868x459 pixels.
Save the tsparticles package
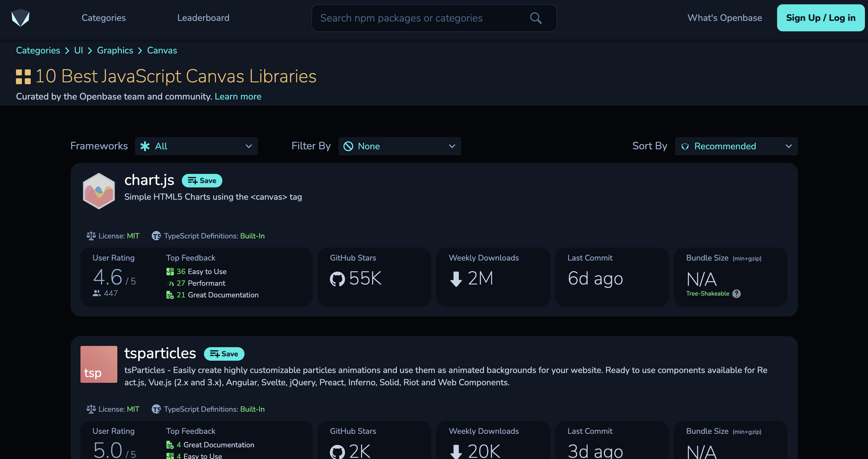[x=224, y=354]
